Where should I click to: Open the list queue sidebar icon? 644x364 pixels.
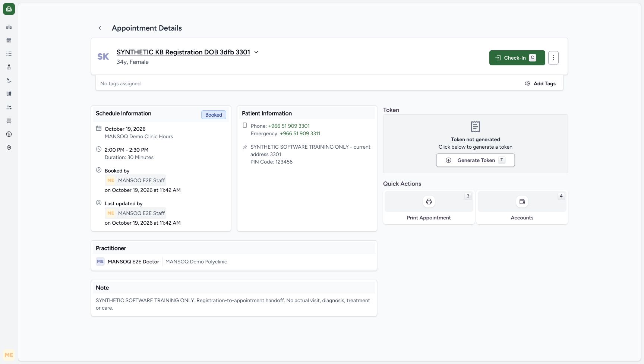pyautogui.click(x=9, y=54)
